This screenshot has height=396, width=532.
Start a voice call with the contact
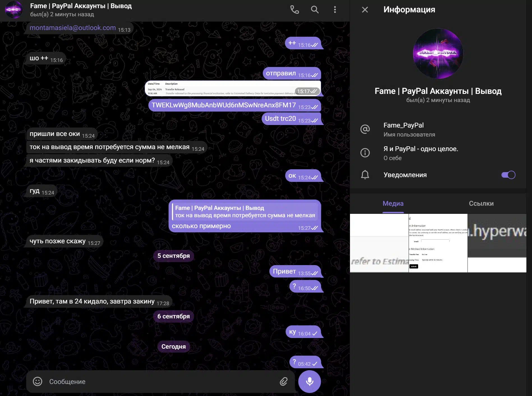point(294,10)
